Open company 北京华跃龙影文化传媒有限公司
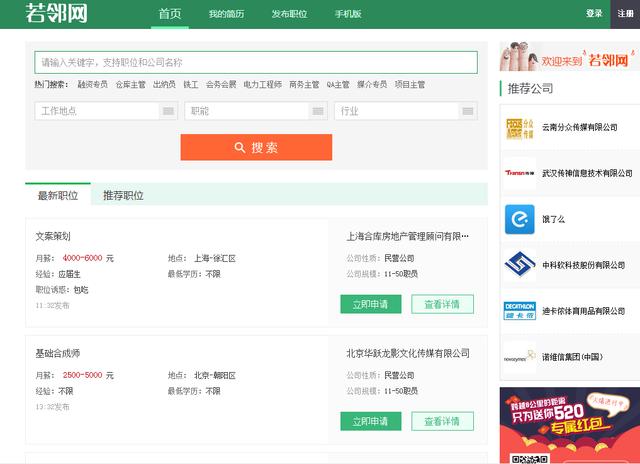This screenshot has width=640, height=464. 408,353
